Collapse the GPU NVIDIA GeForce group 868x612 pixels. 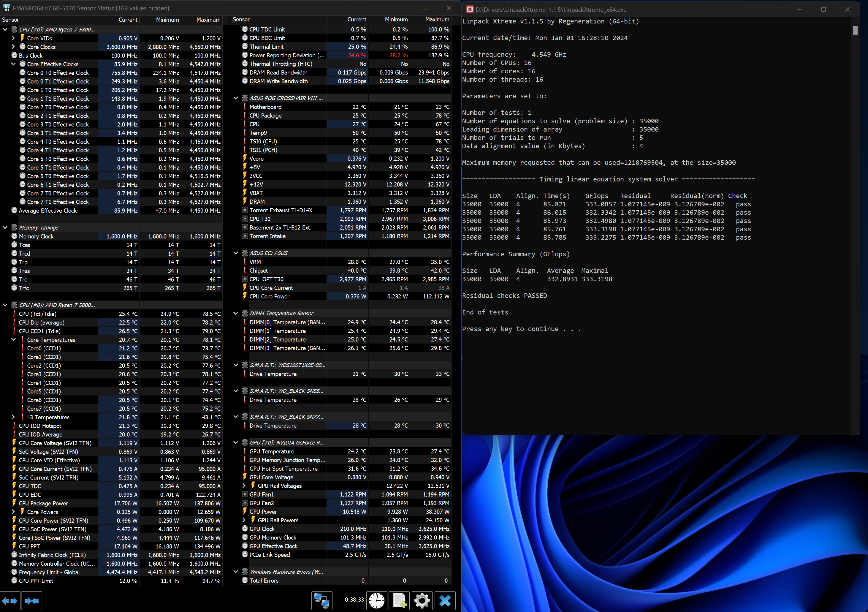(x=236, y=442)
